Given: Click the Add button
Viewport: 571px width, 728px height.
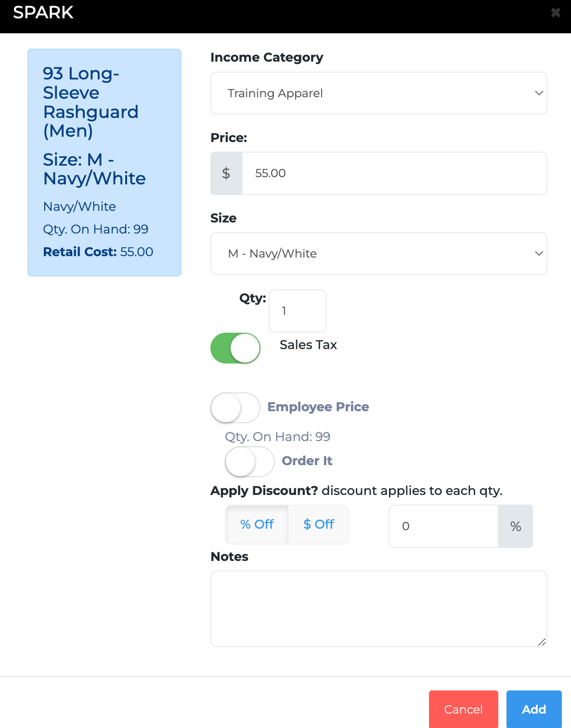Looking at the screenshot, I should point(533,709).
